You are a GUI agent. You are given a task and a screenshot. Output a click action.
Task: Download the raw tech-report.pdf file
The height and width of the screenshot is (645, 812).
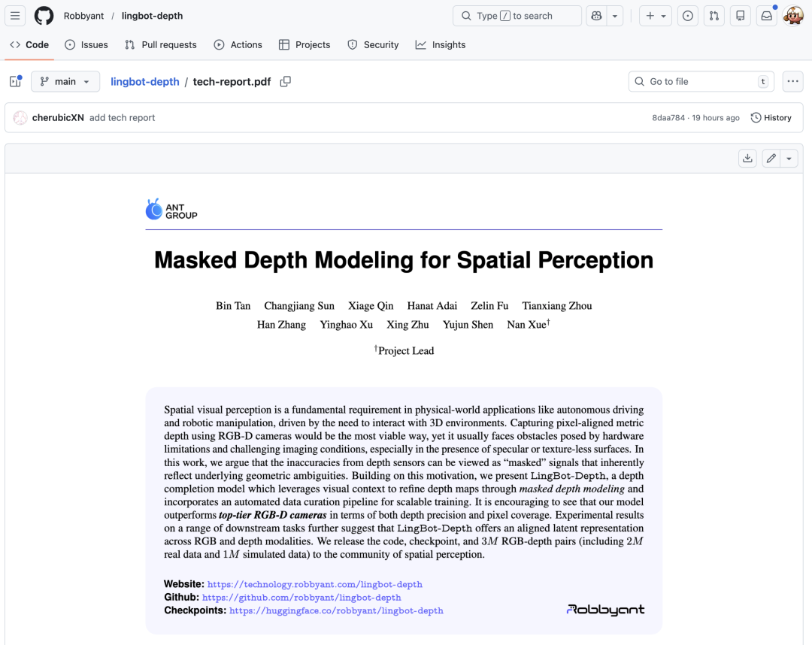747,159
